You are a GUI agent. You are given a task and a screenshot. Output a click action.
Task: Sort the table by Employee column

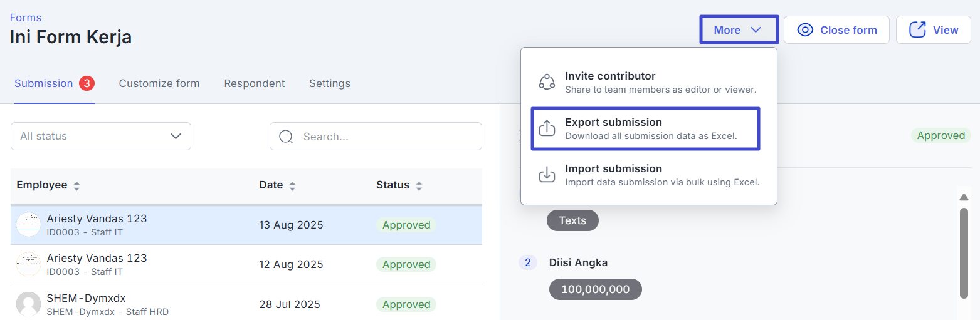(x=76, y=186)
